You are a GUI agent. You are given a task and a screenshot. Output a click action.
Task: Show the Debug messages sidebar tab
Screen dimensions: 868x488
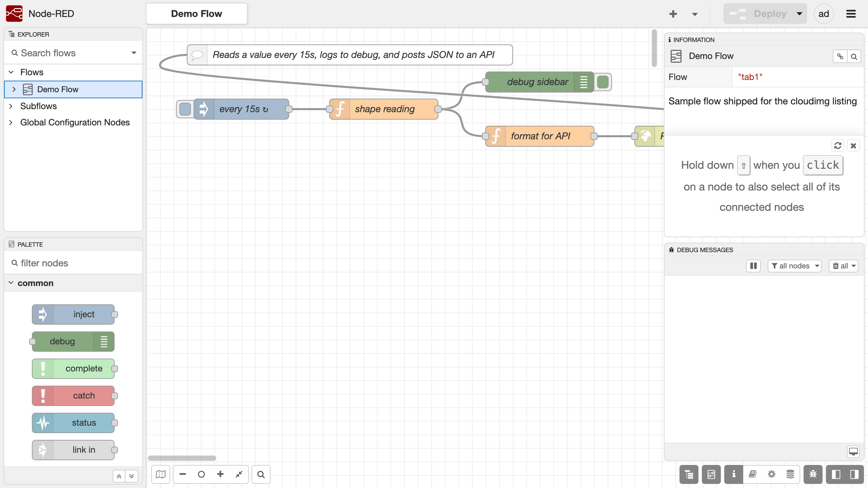[x=813, y=474]
